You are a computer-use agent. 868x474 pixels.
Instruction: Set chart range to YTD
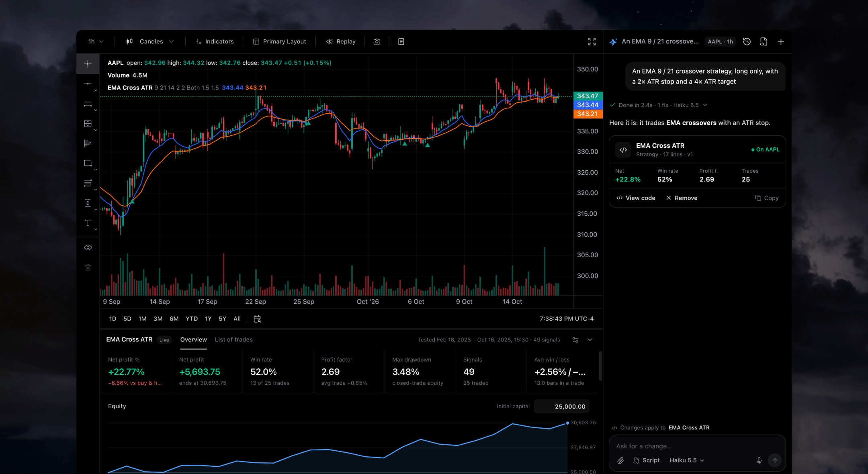pyautogui.click(x=192, y=319)
